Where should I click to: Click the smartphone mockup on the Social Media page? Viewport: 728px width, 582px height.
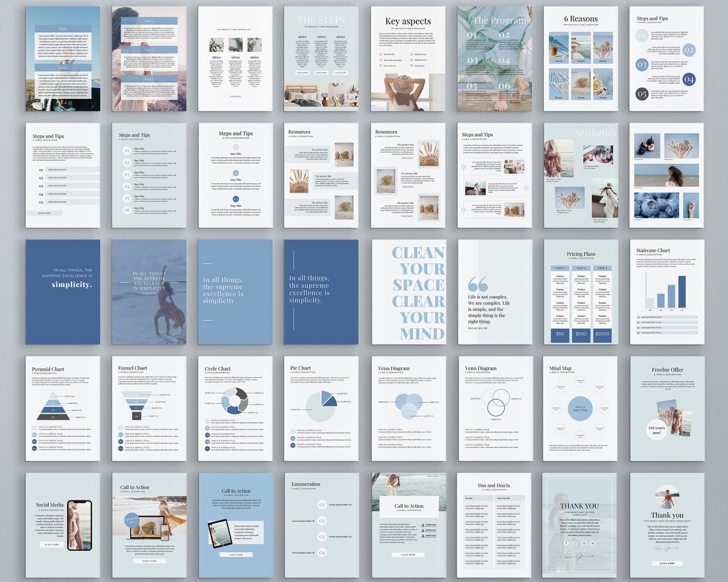point(79,525)
